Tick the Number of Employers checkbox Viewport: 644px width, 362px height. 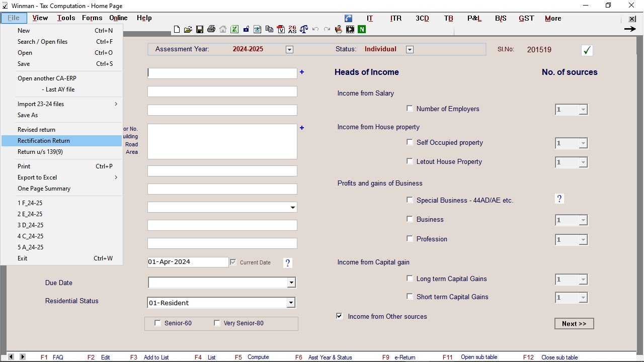tap(410, 108)
